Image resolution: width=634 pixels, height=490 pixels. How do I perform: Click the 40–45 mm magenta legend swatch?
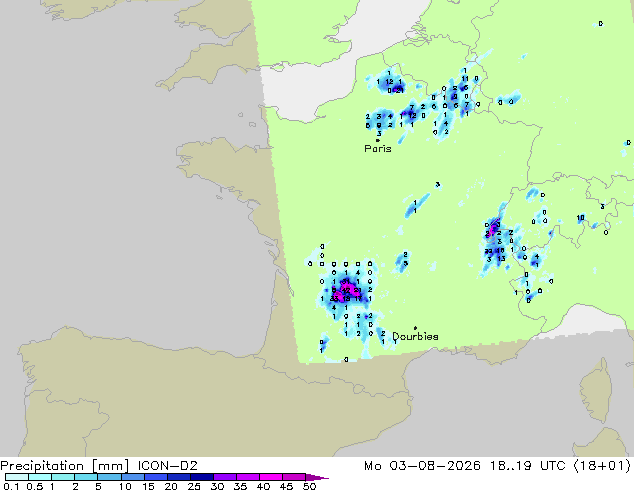tap(271, 477)
